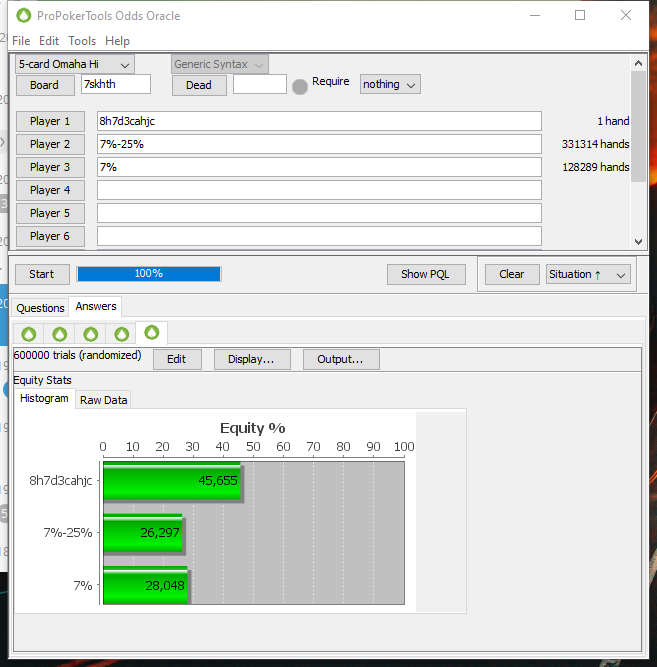Click the Display... button
This screenshot has height=667, width=657.
[x=252, y=359]
